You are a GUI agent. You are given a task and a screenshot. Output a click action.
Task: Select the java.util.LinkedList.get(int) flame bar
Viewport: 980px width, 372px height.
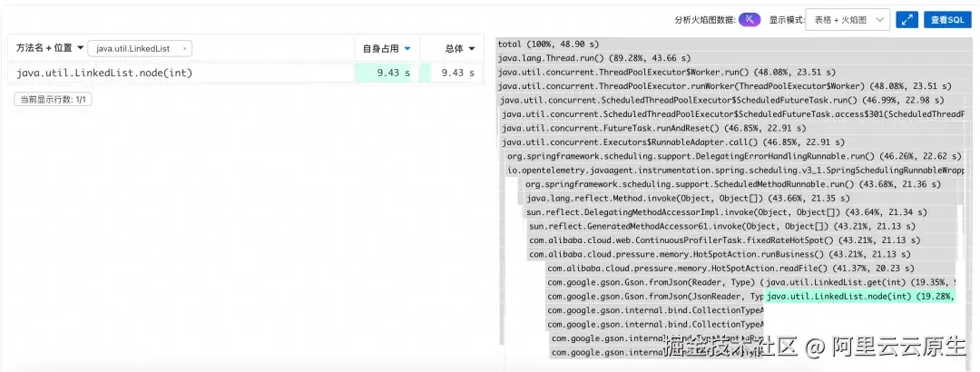pyautogui.click(x=860, y=282)
